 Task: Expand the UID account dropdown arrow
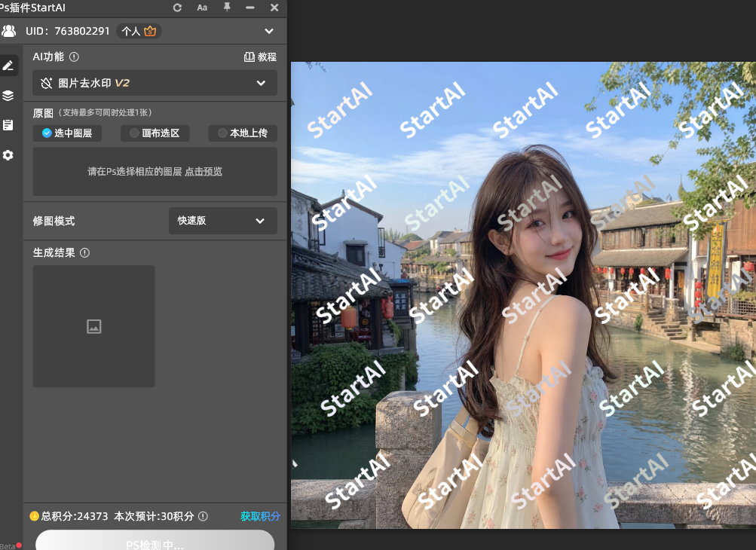pyautogui.click(x=269, y=32)
